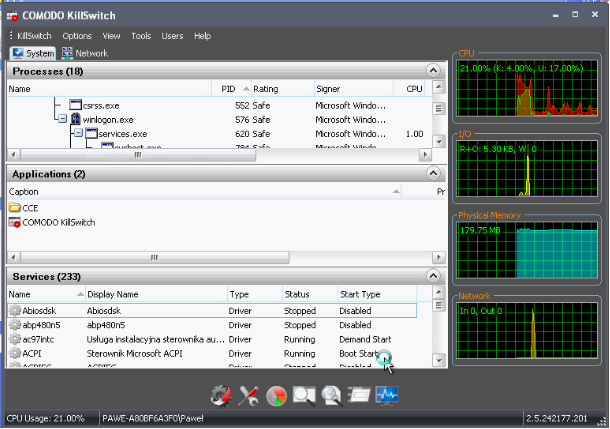Sort services by Start Type column
Image resolution: width=610 pixels, height=429 pixels.
pyautogui.click(x=377, y=294)
